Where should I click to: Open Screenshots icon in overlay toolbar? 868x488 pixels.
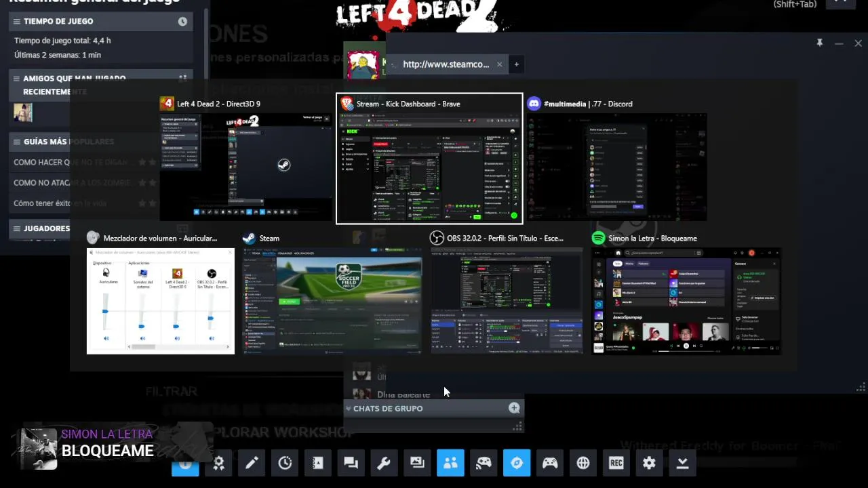(x=417, y=463)
